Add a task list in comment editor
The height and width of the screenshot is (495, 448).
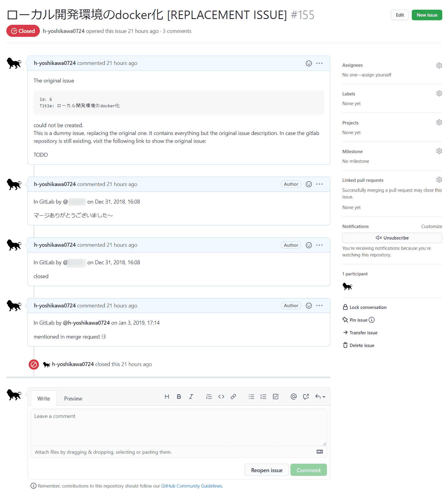(x=275, y=397)
